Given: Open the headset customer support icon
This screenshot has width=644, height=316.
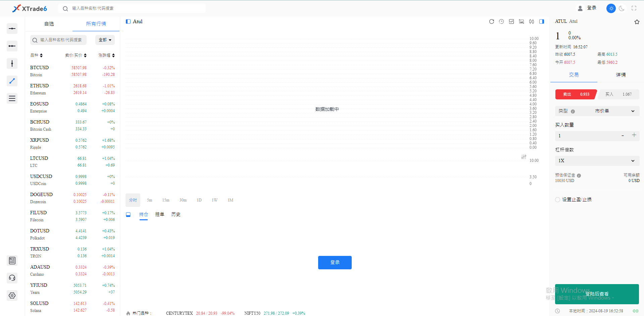Looking at the screenshot, I should click(x=12, y=278).
